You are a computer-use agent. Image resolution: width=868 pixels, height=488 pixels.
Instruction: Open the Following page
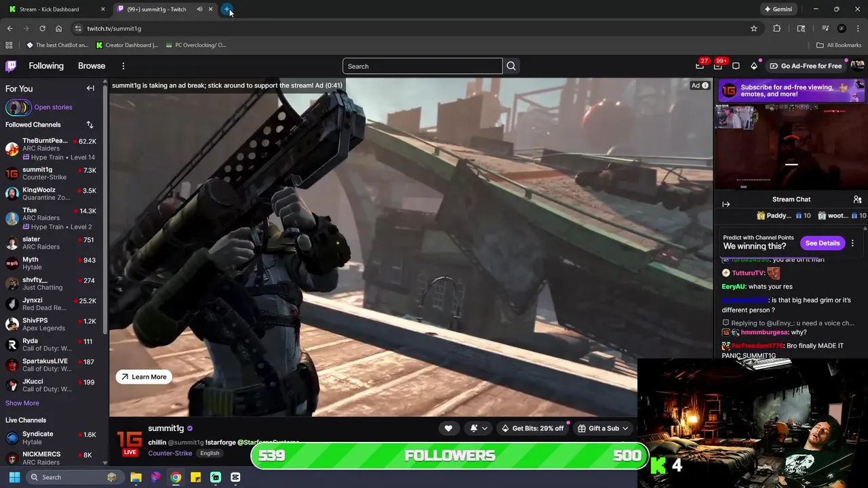click(x=46, y=66)
